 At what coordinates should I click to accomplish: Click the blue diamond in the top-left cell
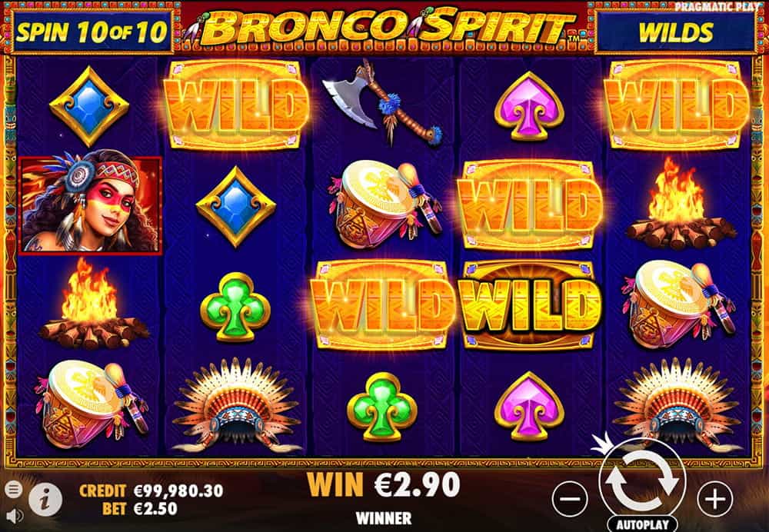89,106
